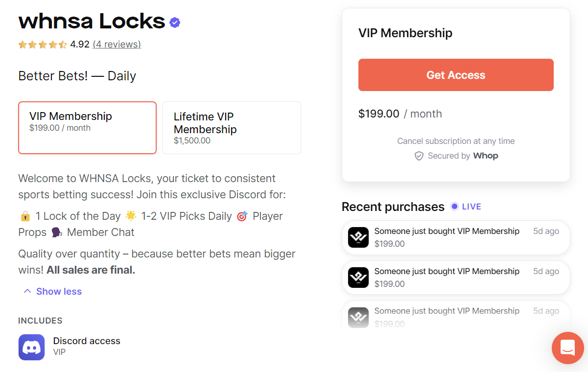This screenshot has height=372, width=588.
Task: Click the star rating icons
Action: [x=43, y=45]
